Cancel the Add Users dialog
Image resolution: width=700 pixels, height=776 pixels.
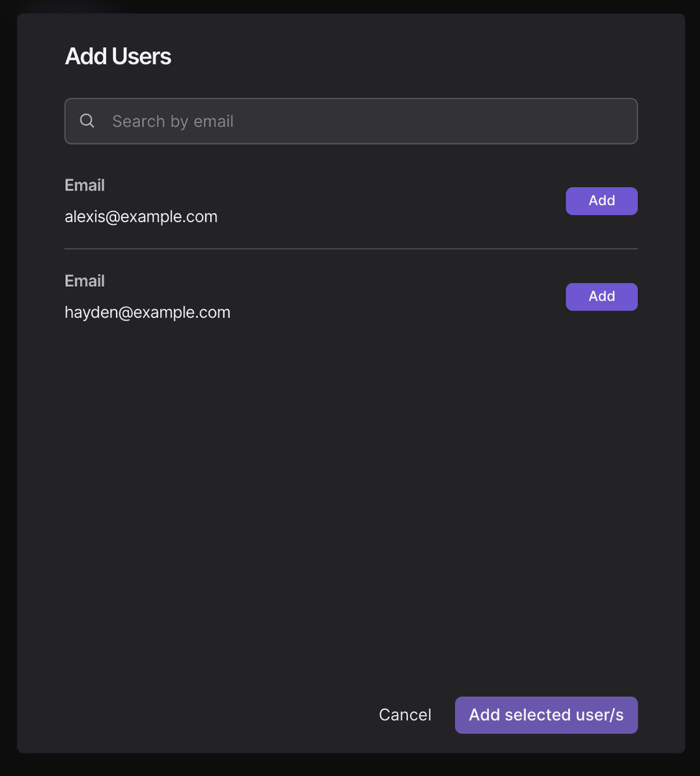[405, 715]
